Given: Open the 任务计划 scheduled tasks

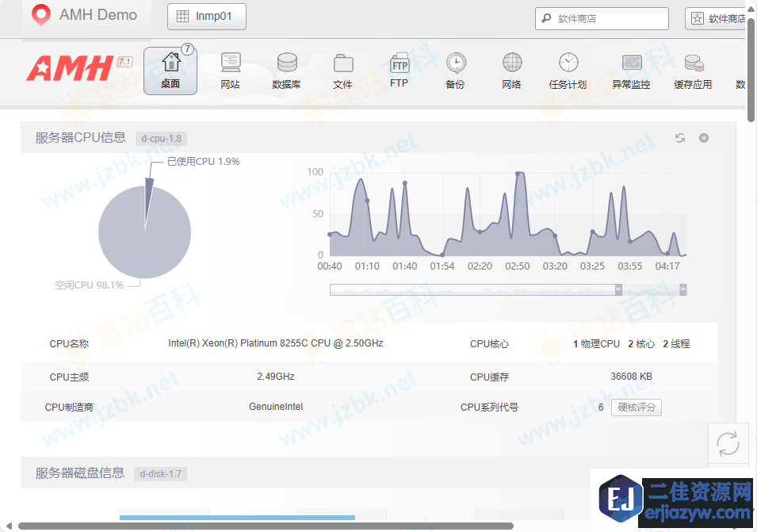Looking at the screenshot, I should (568, 71).
